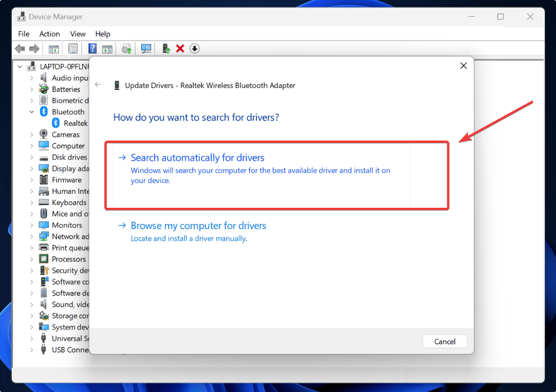Expand the Display adapters category
The height and width of the screenshot is (392, 556).
(32, 168)
